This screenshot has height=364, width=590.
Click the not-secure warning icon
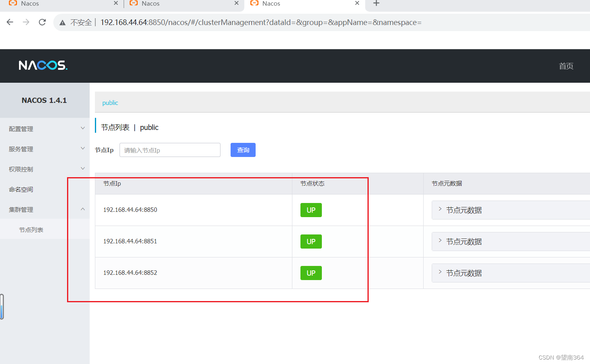tap(63, 23)
